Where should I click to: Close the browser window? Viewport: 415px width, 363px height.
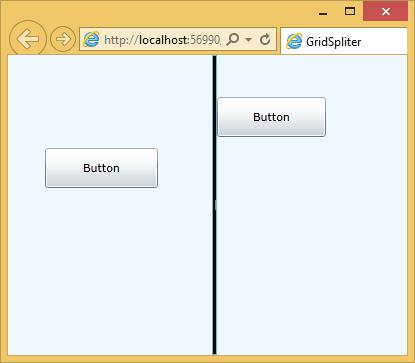[386, 12]
